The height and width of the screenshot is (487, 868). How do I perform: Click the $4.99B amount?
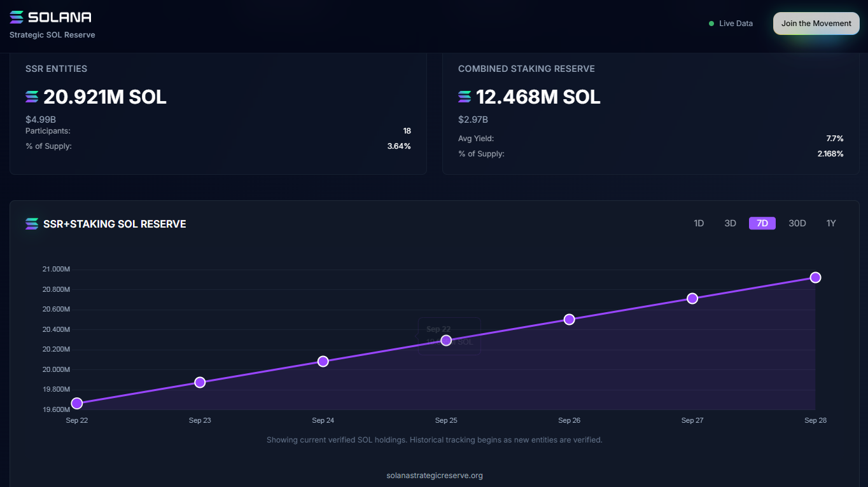[x=41, y=119]
